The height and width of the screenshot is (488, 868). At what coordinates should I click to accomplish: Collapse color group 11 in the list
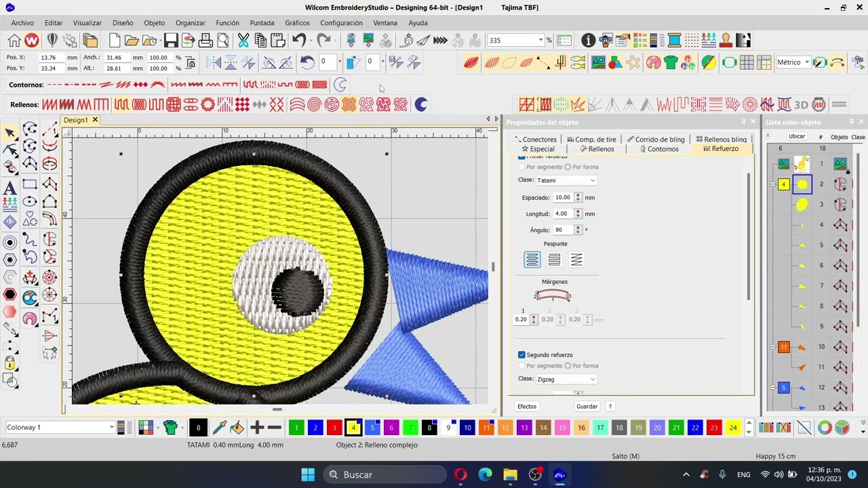(773, 347)
